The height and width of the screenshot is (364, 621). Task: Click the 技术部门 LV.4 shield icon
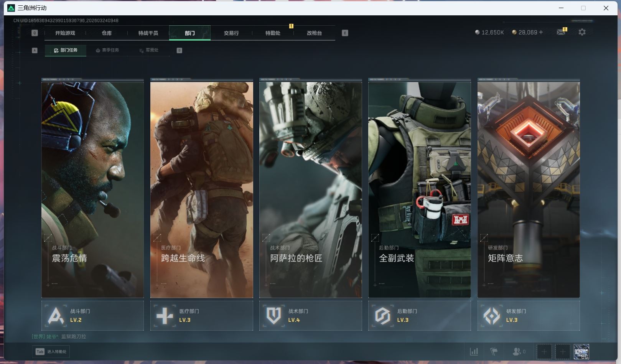(x=274, y=316)
